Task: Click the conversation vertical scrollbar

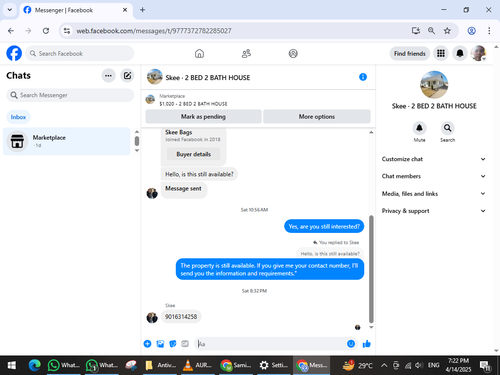Action: pos(371,269)
